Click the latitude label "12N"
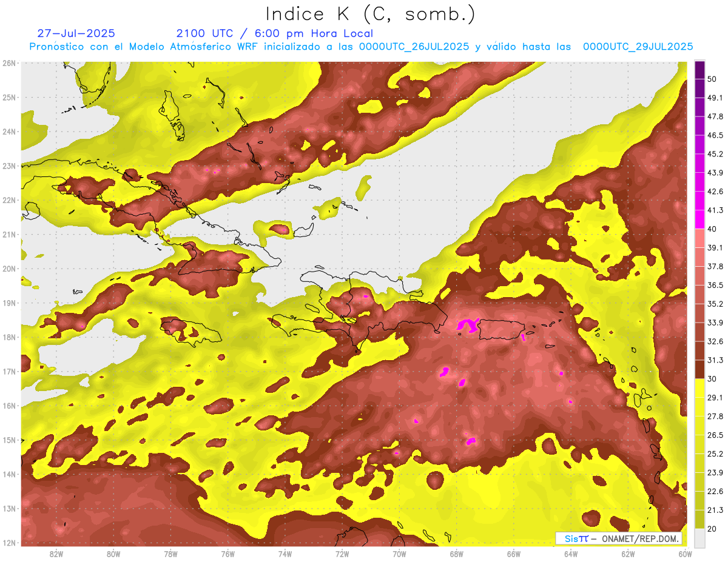This screenshot has height=562, width=728. click(9, 543)
